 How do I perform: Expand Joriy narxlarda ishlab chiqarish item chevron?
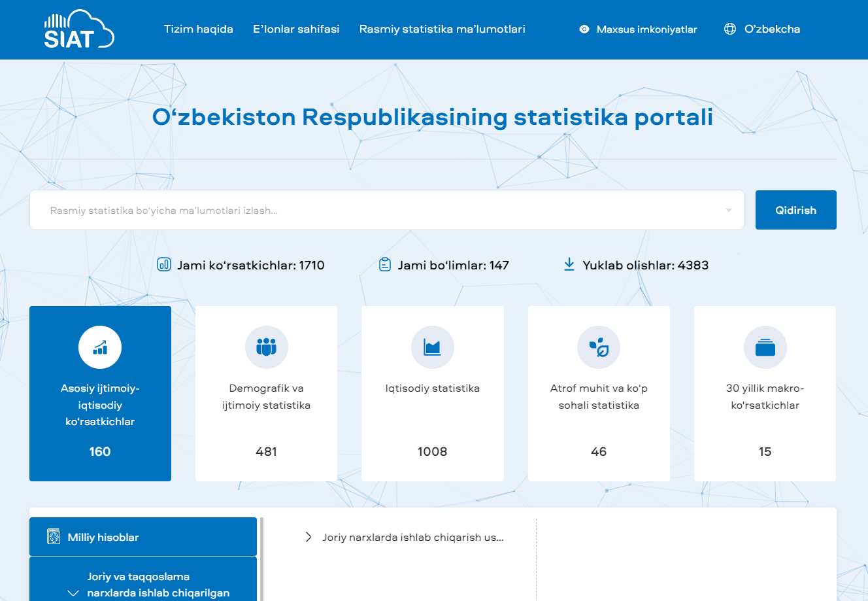pos(309,538)
